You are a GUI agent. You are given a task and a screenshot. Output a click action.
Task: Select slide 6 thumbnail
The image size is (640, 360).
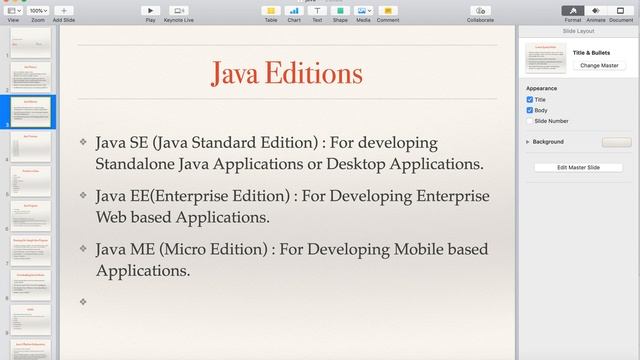pos(31,216)
